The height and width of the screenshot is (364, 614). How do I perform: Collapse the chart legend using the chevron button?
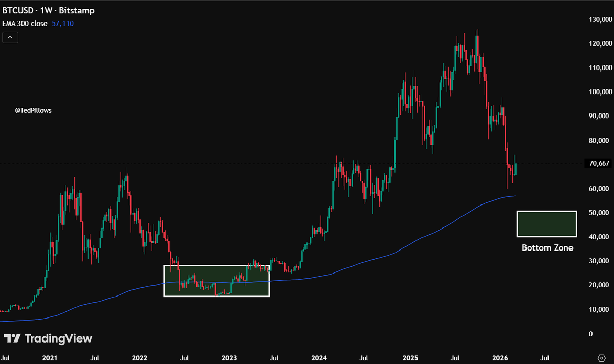pyautogui.click(x=10, y=37)
